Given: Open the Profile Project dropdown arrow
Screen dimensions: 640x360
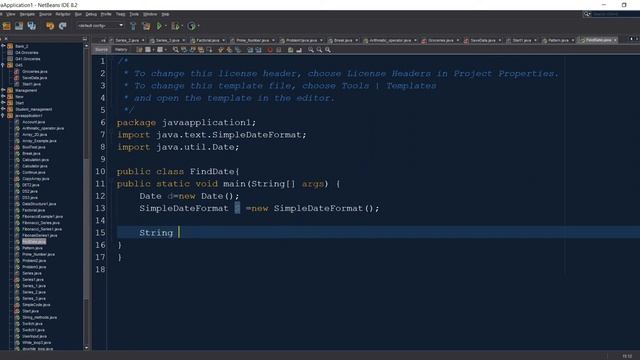Looking at the screenshot, I should pyautogui.click(x=198, y=26).
